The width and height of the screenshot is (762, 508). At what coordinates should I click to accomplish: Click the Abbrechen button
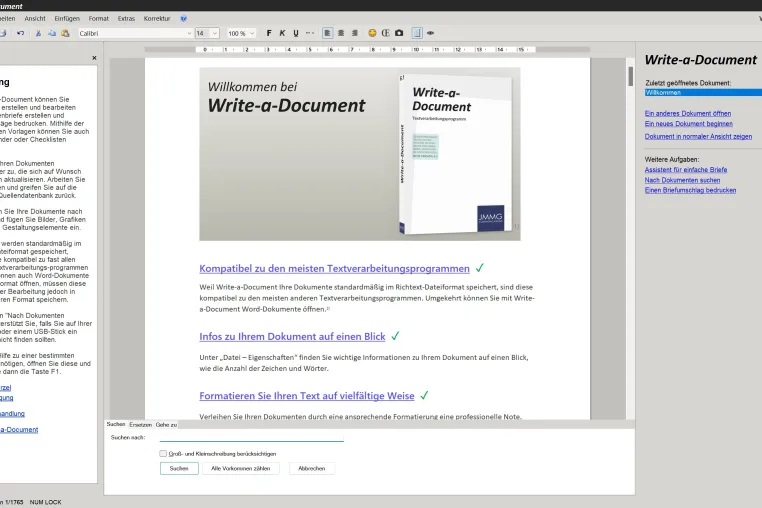click(x=312, y=468)
